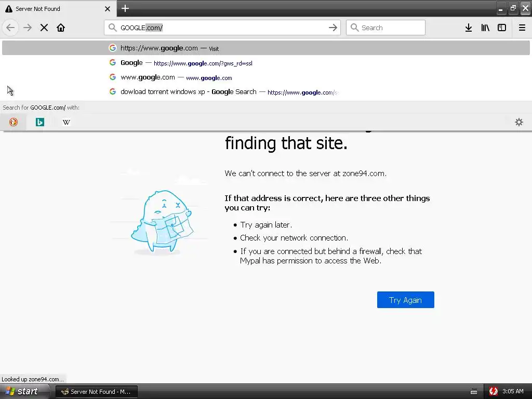Click the 3:05 AM clock

click(513, 391)
